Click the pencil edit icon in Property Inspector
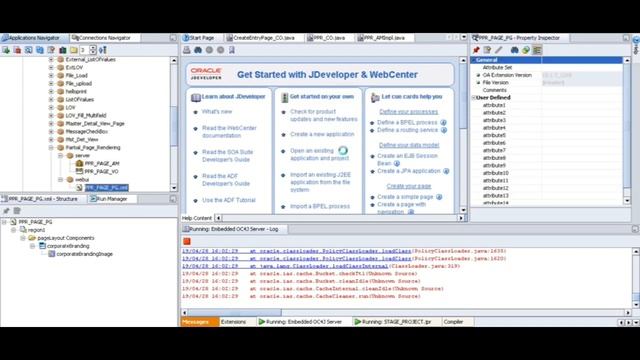The image size is (640, 360). [x=499, y=50]
